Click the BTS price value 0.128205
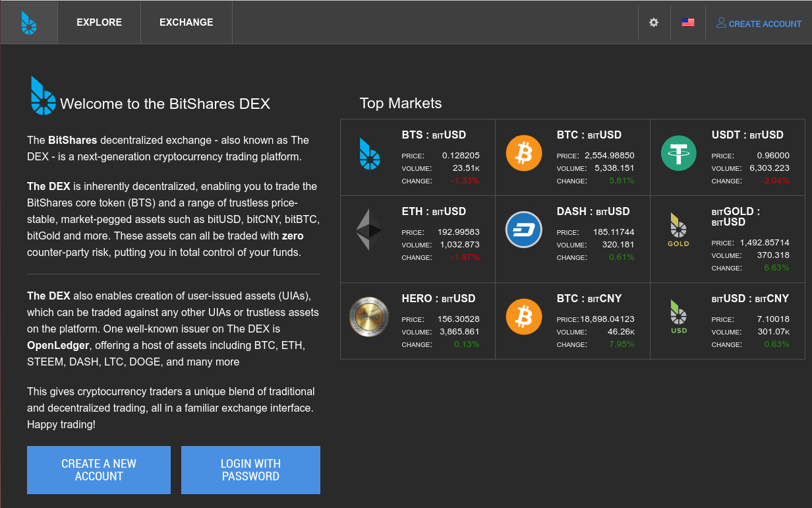 point(461,156)
